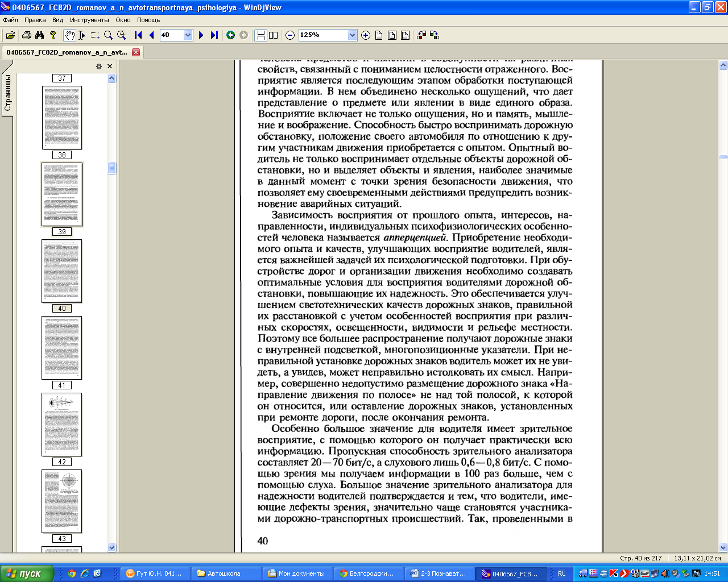The width and height of the screenshot is (728, 582).
Task: Switch to Мои документы taskbar button
Action: [x=296, y=573]
